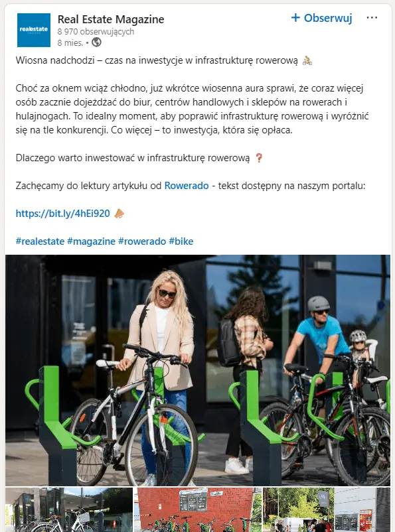The image size is (395, 532).
Task: Select the #rowerado hashtag
Action: coord(142,241)
